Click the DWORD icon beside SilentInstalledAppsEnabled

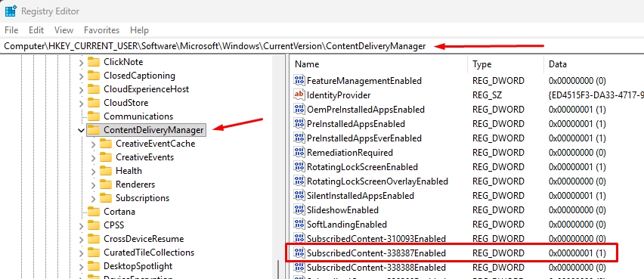pyautogui.click(x=299, y=196)
